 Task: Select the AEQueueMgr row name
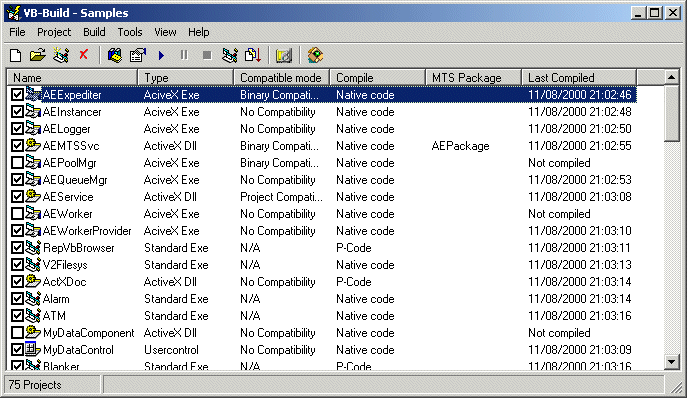pos(74,180)
